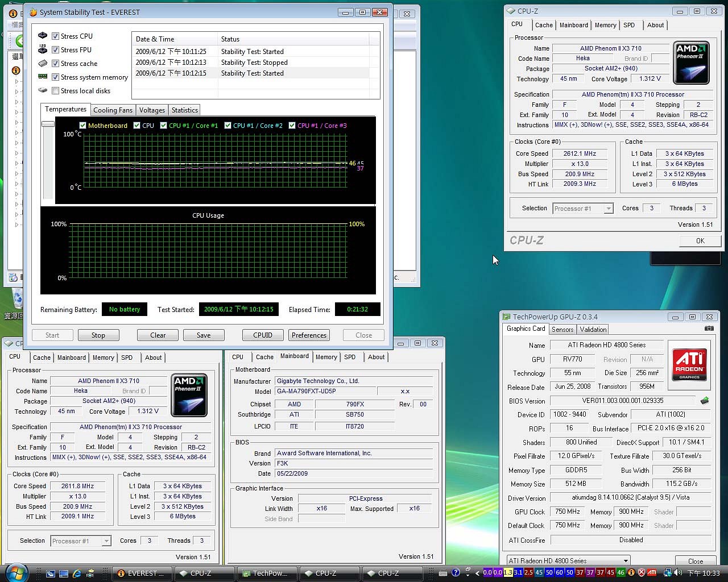Image resolution: width=728 pixels, height=582 pixels.
Task: Switch to the Cooling Fans tab
Action: pos(113,110)
